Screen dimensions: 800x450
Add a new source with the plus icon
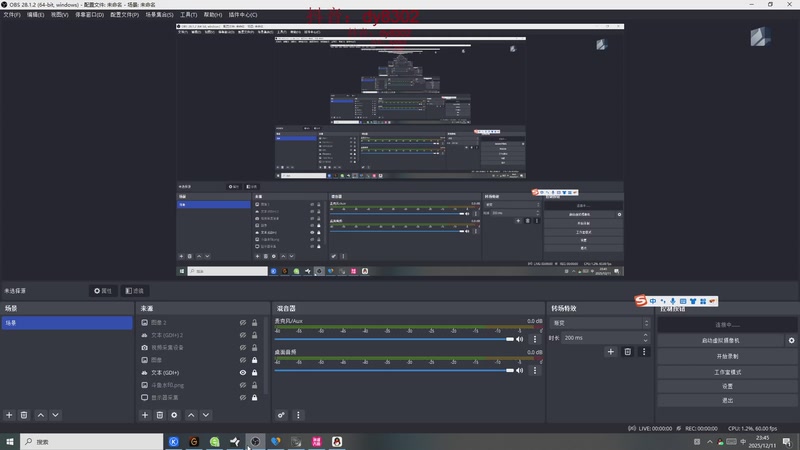(x=145, y=415)
